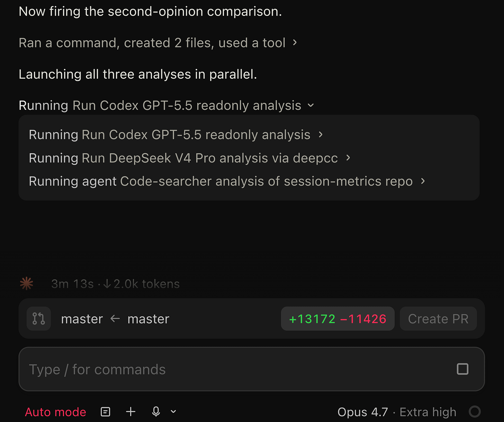Open the microphone options dropdown chevron
Image resolution: width=504 pixels, height=422 pixels.
[x=173, y=412]
